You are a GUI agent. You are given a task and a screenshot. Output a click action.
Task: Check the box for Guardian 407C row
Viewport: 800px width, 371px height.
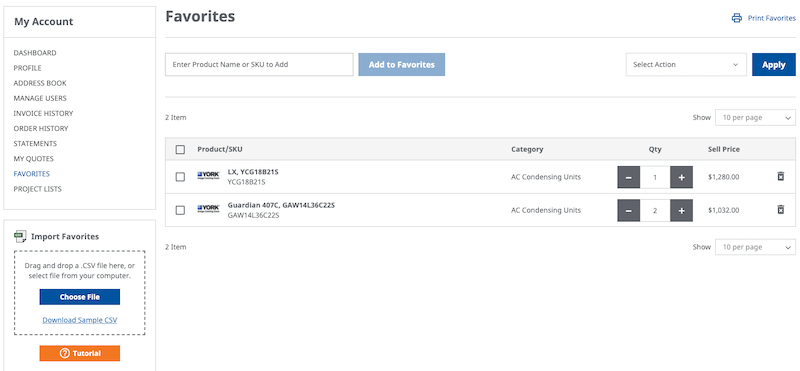[180, 210]
